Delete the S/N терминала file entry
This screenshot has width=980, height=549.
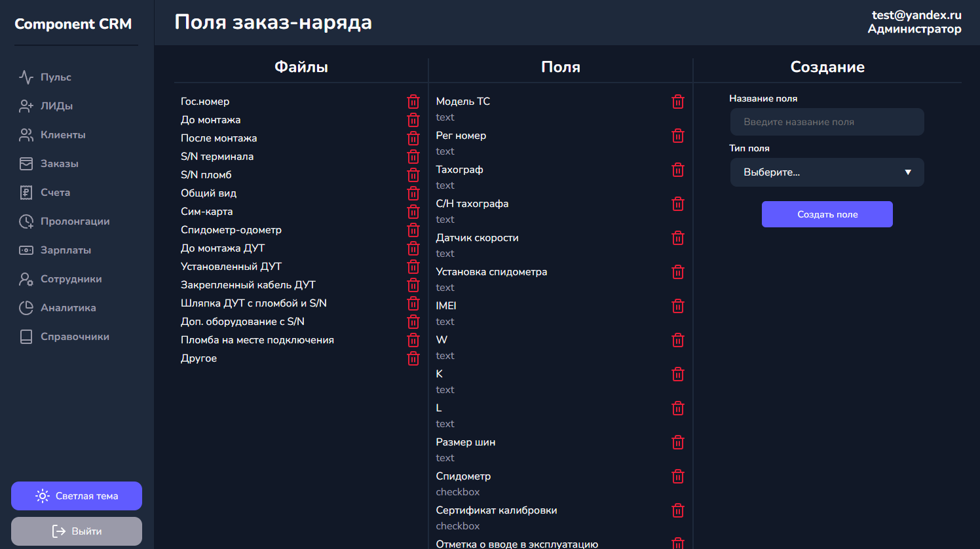pyautogui.click(x=413, y=157)
